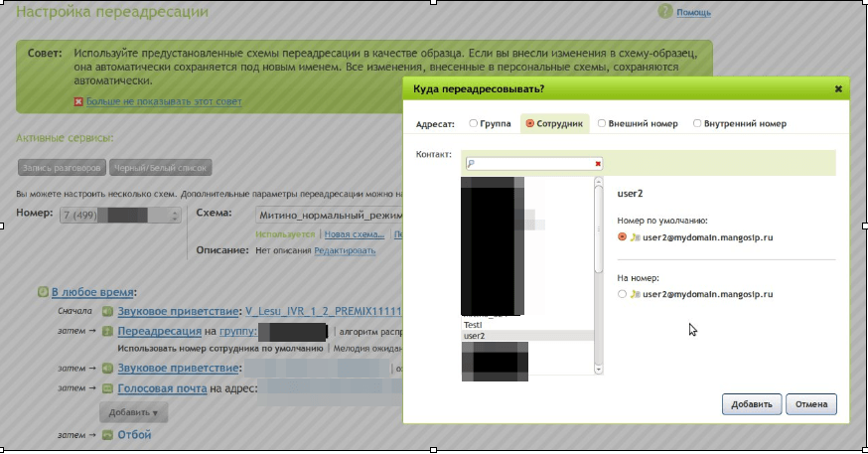868x454 pixels.
Task: Click contact list scroll down arrow
Action: click(x=599, y=369)
